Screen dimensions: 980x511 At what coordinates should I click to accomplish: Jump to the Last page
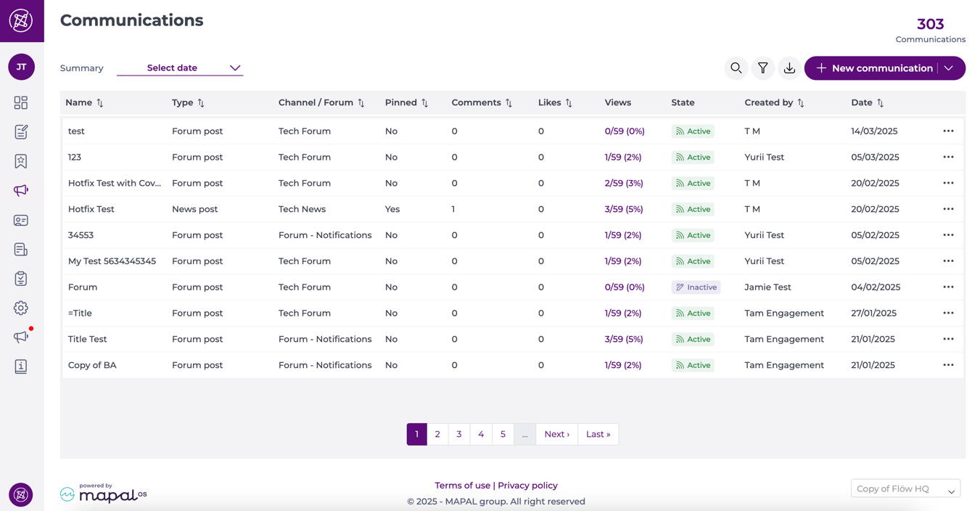[x=598, y=434]
